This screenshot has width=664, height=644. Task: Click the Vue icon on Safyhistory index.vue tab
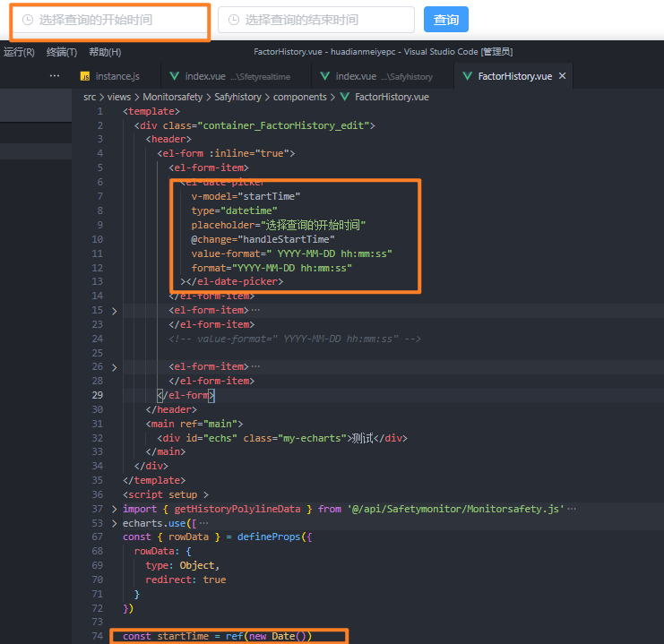324,76
